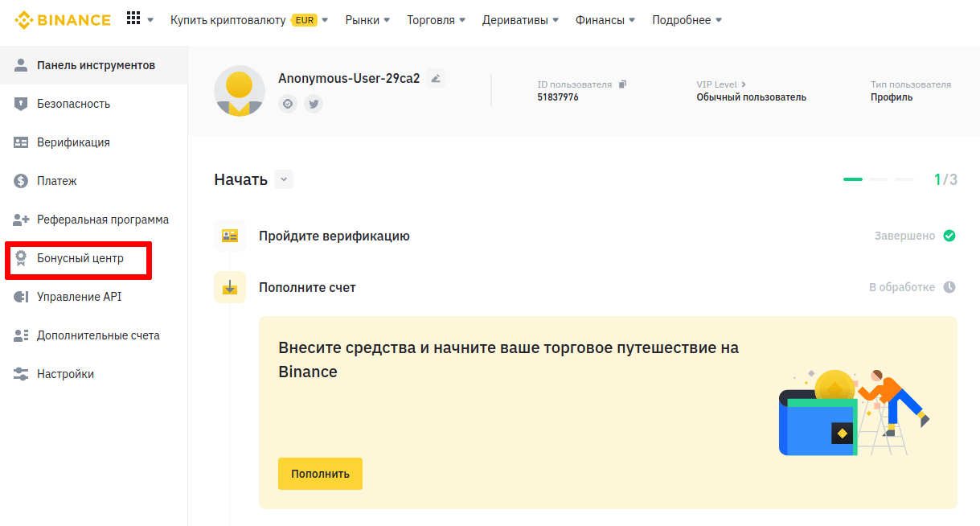
Task: Collapse the Начать section chevron
Action: point(284,179)
